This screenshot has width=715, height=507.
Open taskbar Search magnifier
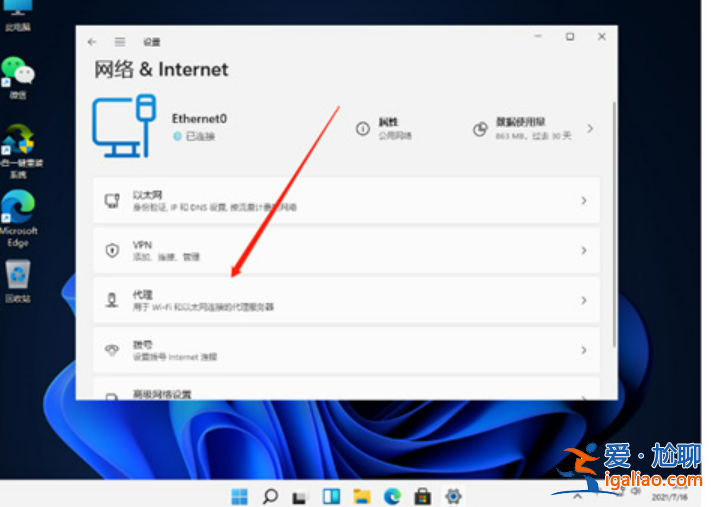pyautogui.click(x=270, y=496)
